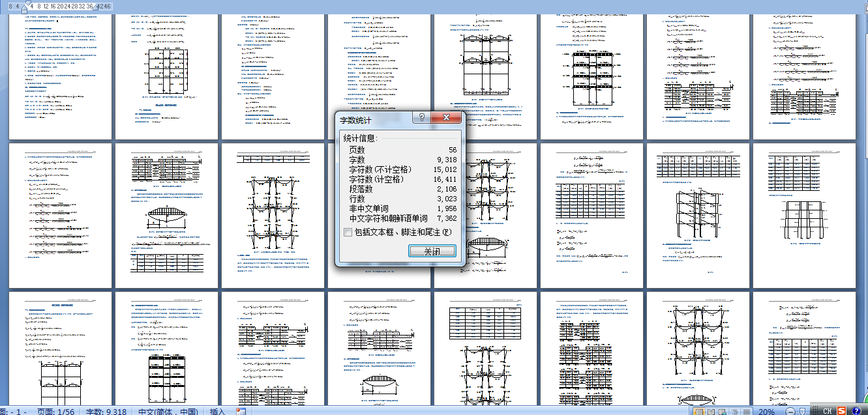Click the 字符数(计空格) 16,411 row
The height and width of the screenshot is (415, 868).
pos(402,179)
